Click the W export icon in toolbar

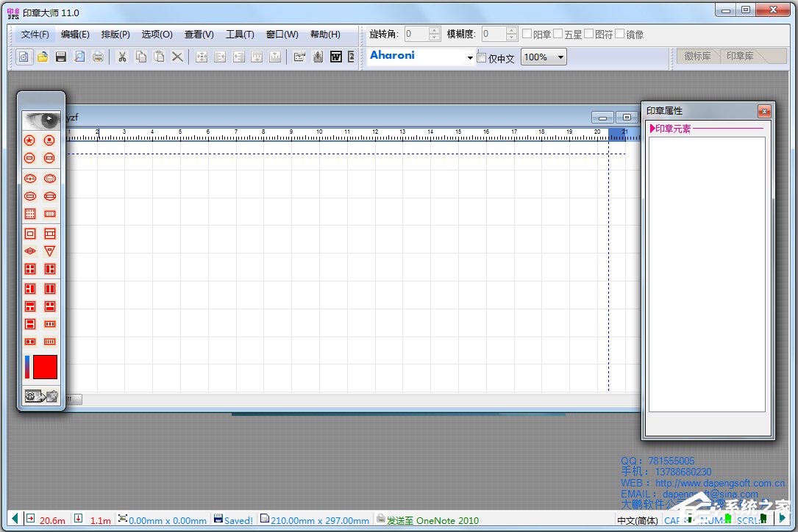[336, 57]
